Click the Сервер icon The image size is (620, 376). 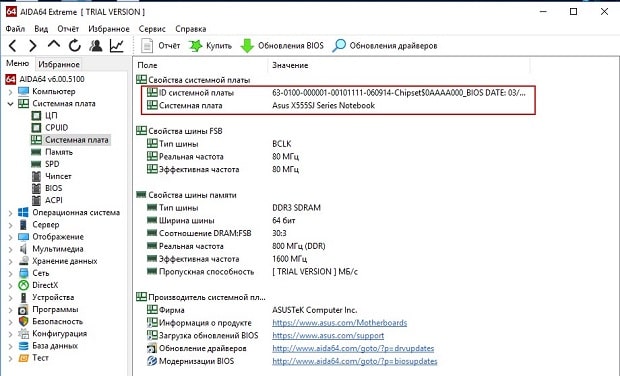(24, 225)
